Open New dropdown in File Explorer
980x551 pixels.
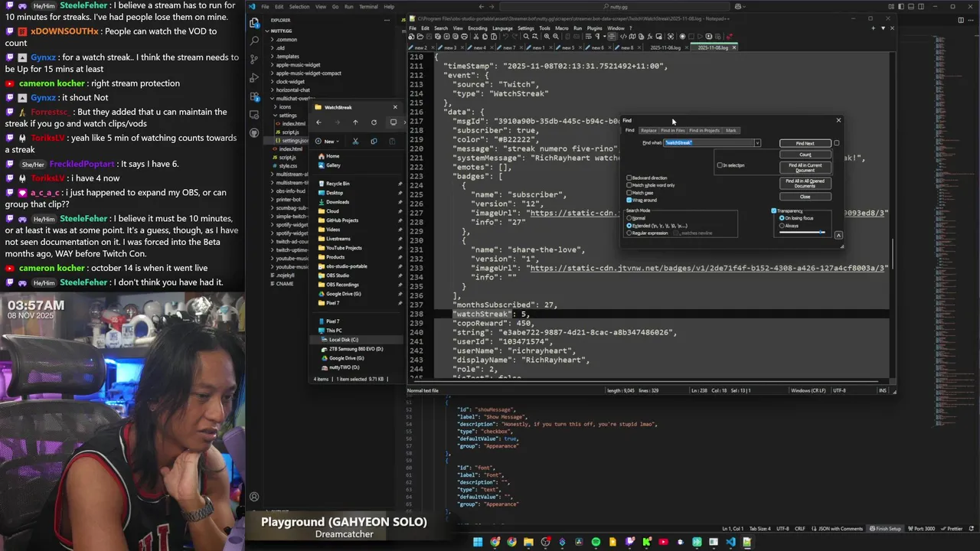coord(328,142)
